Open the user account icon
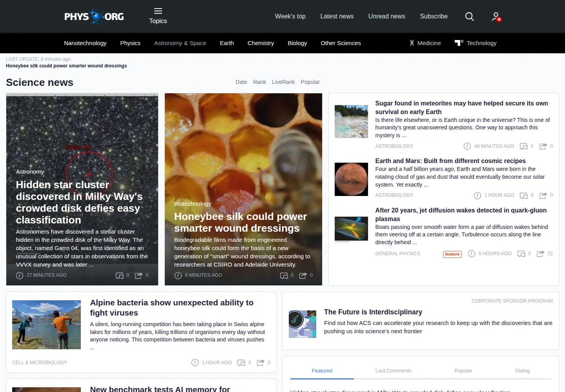The image size is (565, 392). (x=496, y=16)
